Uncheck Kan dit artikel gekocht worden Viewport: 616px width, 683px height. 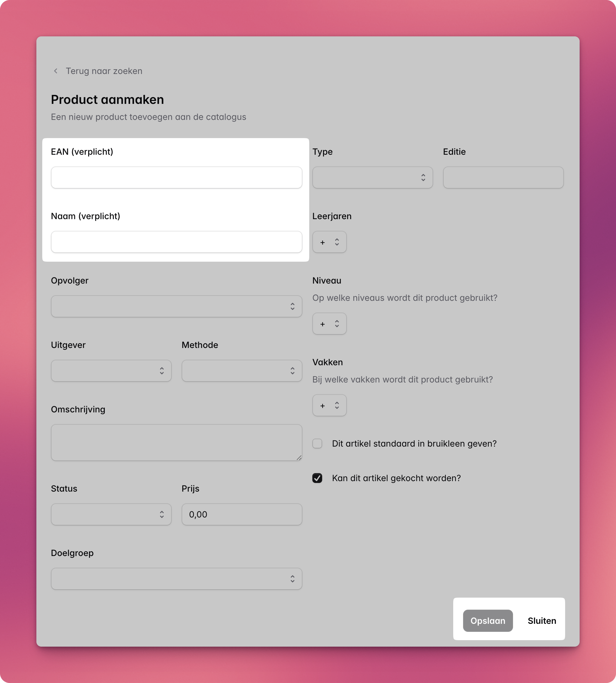[x=317, y=478]
